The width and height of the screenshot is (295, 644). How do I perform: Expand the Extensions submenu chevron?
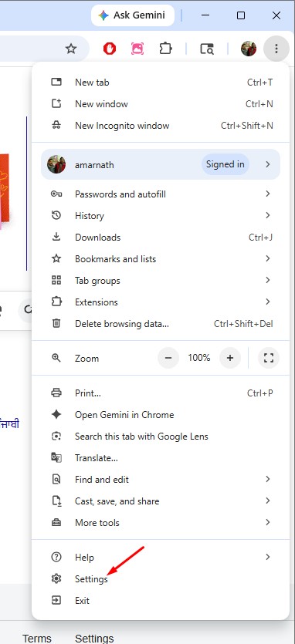tap(268, 302)
